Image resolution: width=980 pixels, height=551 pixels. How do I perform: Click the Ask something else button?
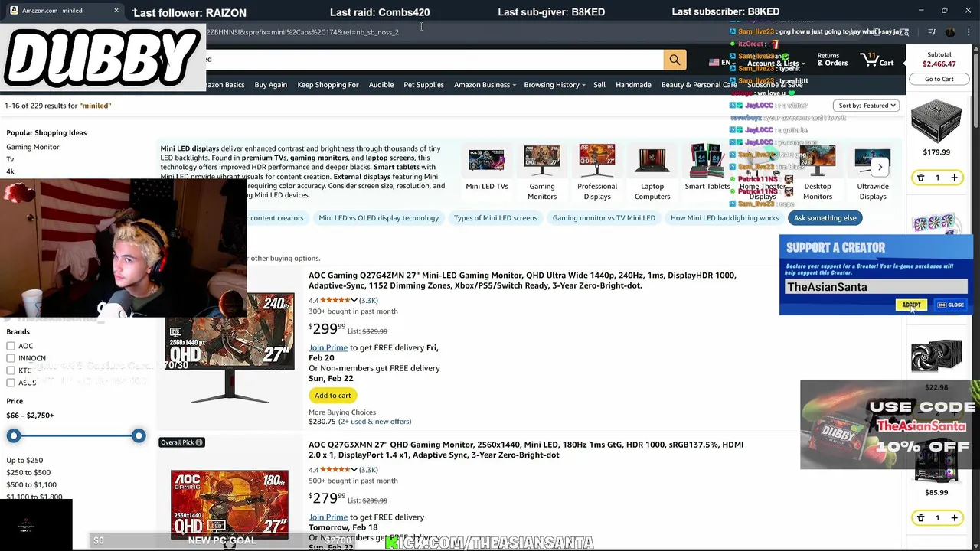(x=825, y=218)
